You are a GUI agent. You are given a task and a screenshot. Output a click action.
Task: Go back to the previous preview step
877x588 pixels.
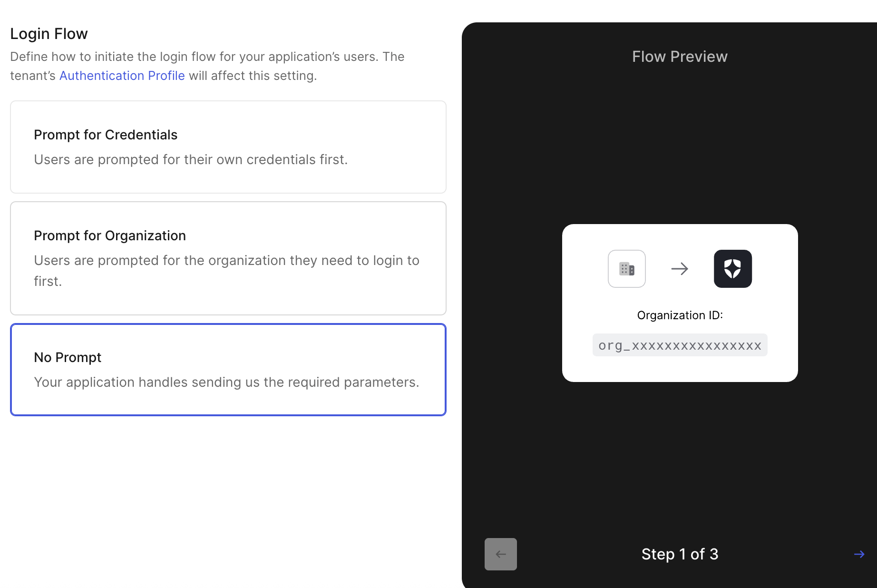pos(500,554)
